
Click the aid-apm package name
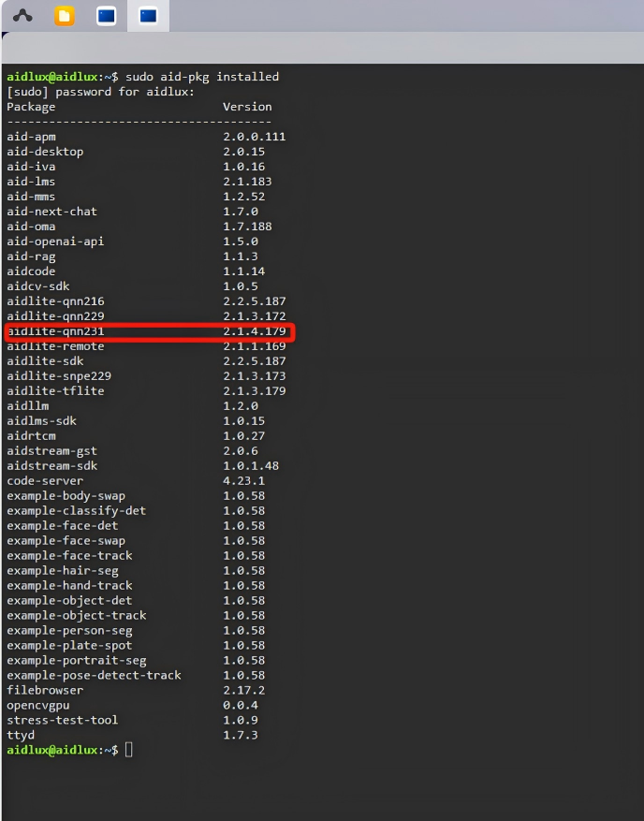tap(31, 137)
